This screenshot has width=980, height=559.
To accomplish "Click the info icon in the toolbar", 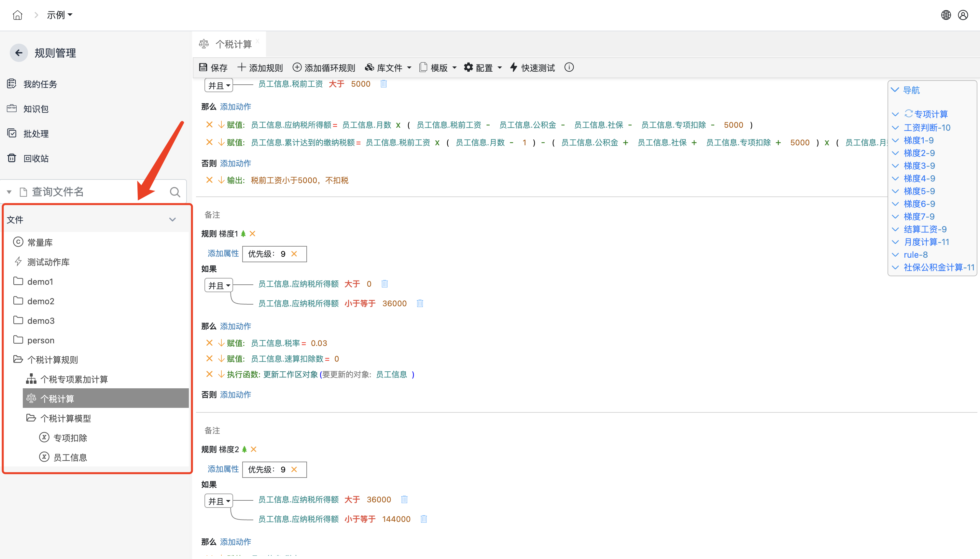I will click(x=569, y=67).
